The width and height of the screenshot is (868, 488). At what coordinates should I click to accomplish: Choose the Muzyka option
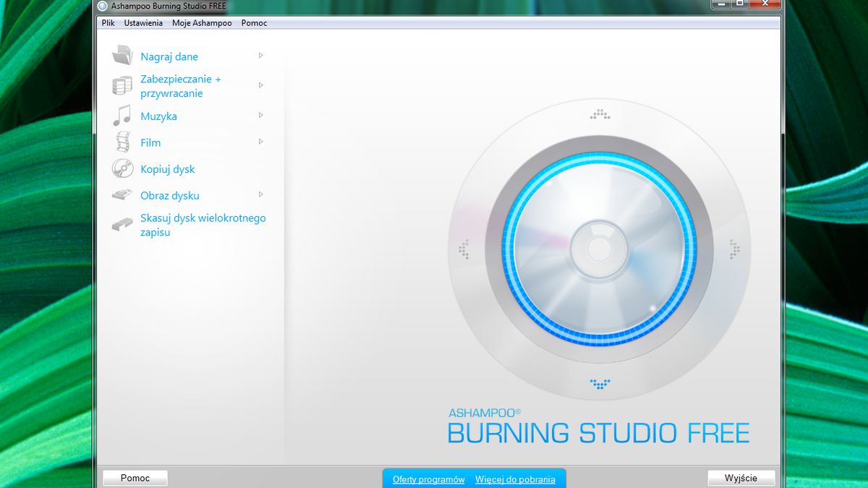point(158,116)
